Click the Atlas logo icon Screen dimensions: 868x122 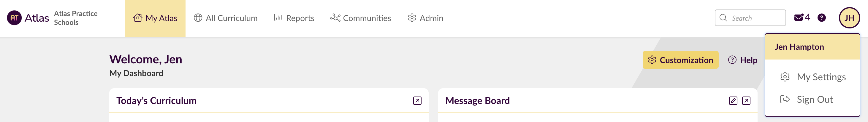tap(14, 18)
